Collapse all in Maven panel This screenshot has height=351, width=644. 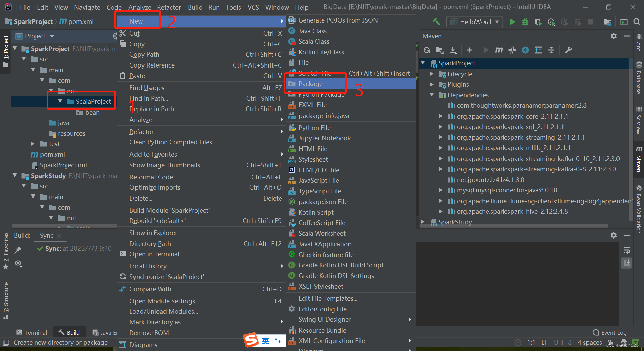(551, 50)
